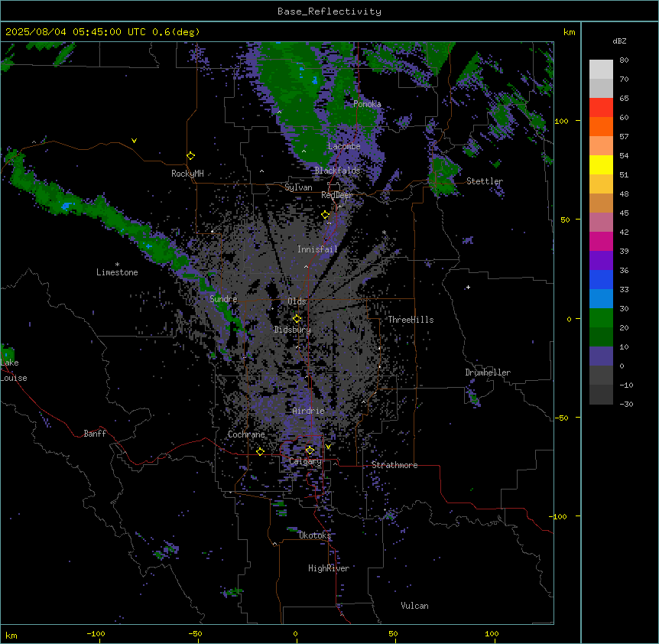Select the Sundre label
659x644 pixels.
click(x=223, y=299)
